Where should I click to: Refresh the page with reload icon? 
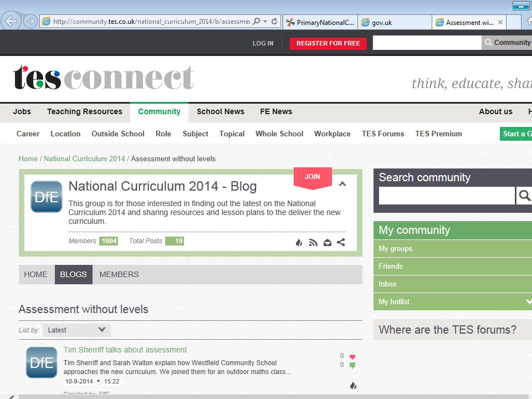tap(274, 22)
